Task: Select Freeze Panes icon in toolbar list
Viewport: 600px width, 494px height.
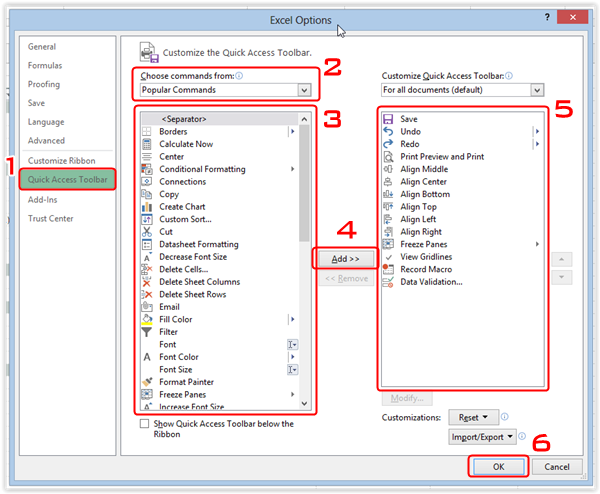Action: tap(388, 245)
